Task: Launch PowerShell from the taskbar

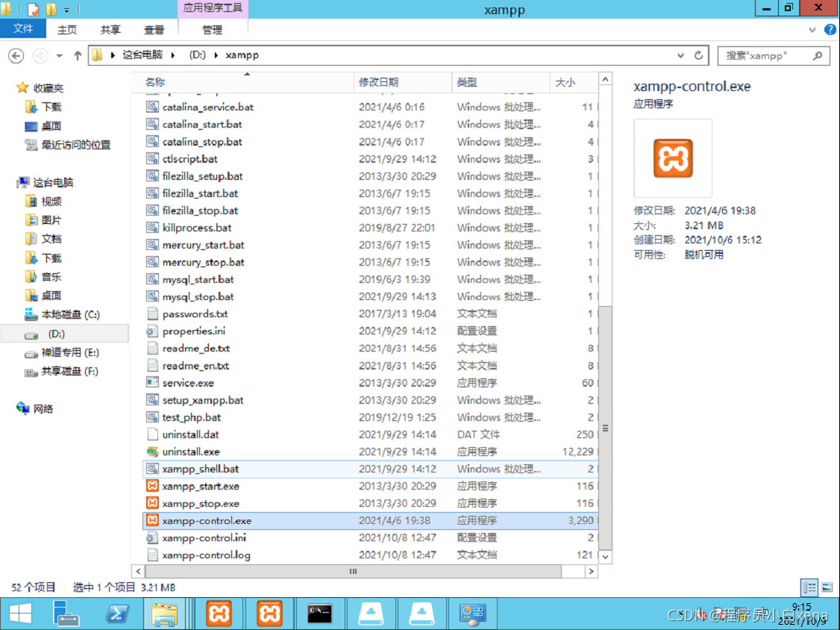Action: pyautogui.click(x=117, y=614)
